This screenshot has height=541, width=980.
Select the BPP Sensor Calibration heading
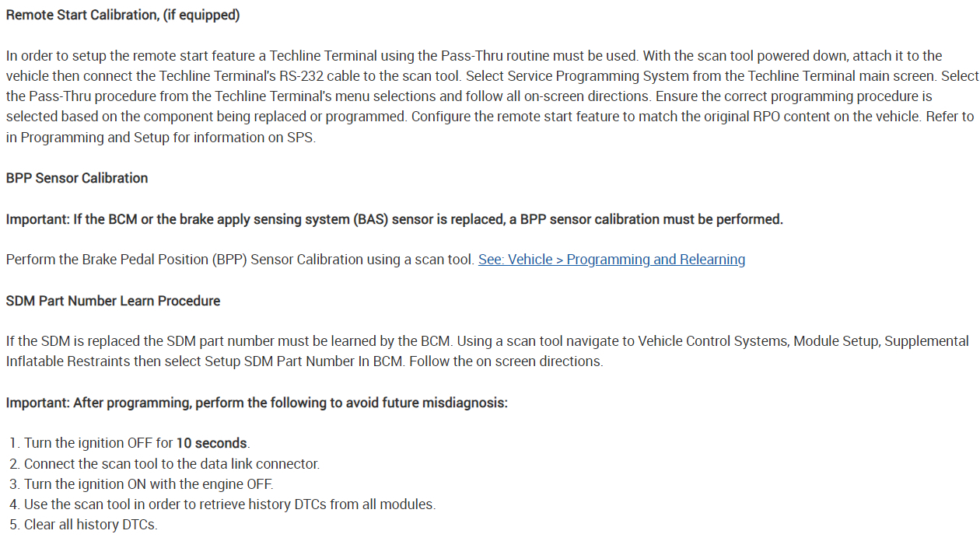pos(77,178)
